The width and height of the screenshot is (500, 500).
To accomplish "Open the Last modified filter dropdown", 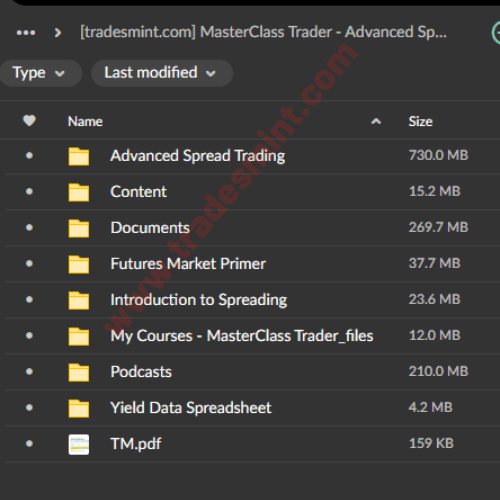I will coord(162,73).
